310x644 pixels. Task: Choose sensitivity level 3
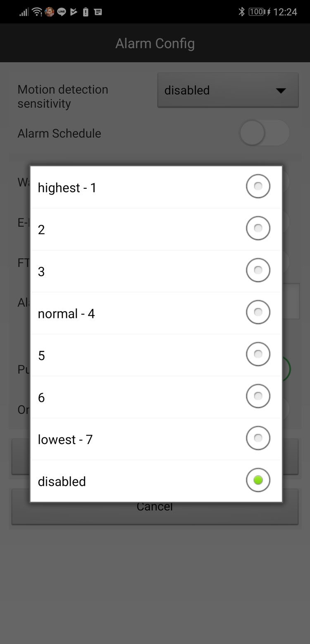click(x=258, y=271)
